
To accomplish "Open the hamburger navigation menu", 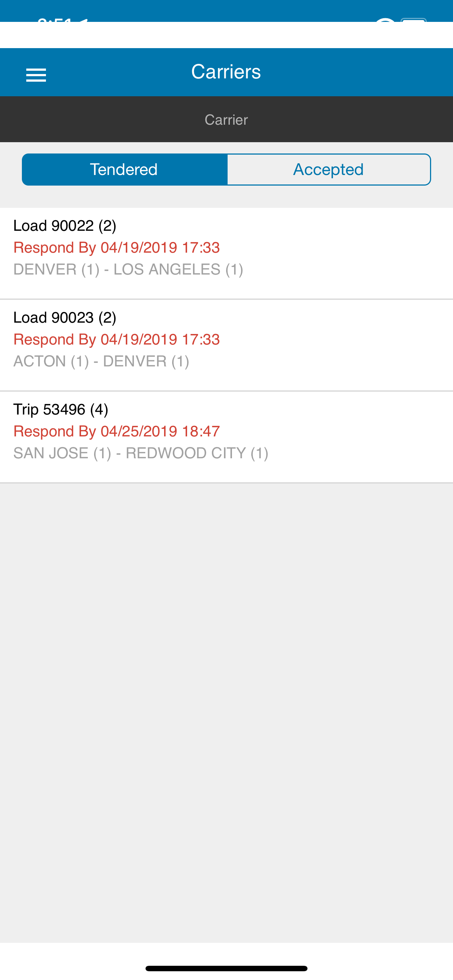I will [x=36, y=75].
